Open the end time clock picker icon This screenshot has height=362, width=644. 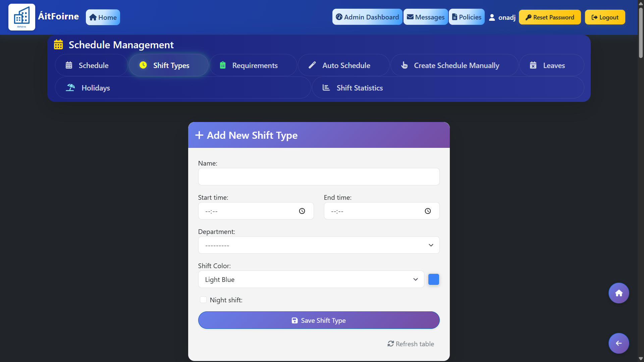[x=427, y=211]
